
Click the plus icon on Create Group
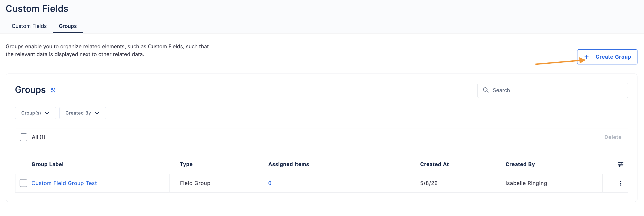point(586,57)
